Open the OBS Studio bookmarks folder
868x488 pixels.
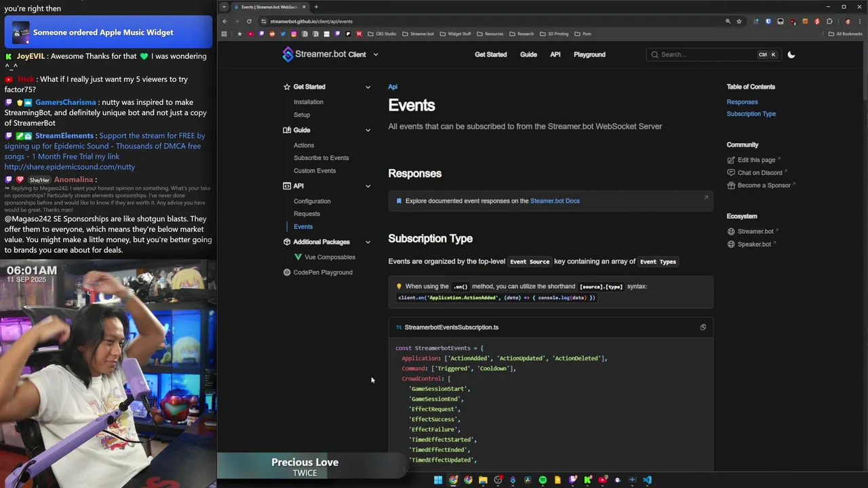coord(382,34)
